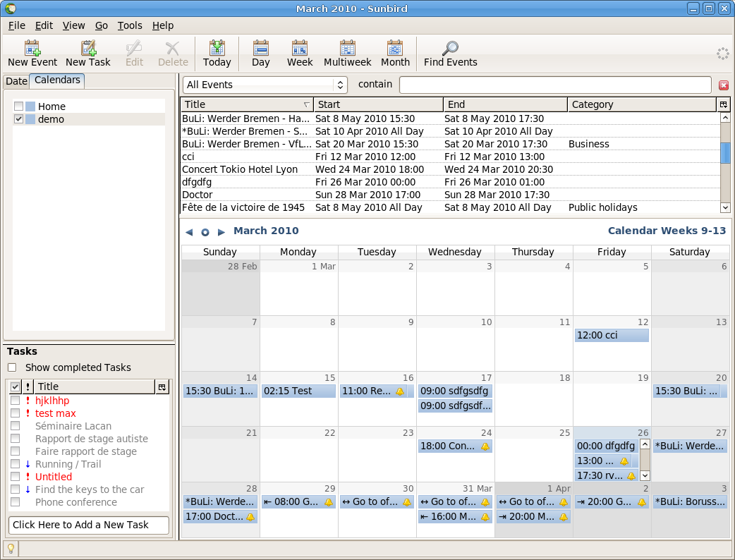
Task: Click demo calendar color swatch
Action: (30, 119)
